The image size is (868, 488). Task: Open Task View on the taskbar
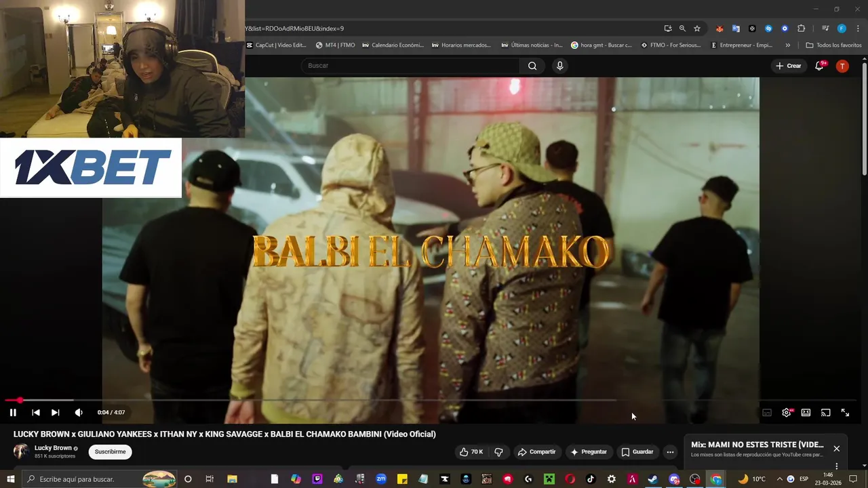pyautogui.click(x=210, y=479)
